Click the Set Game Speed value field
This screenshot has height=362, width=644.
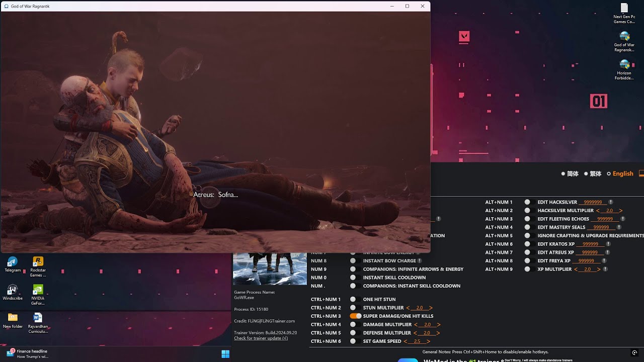417,341
